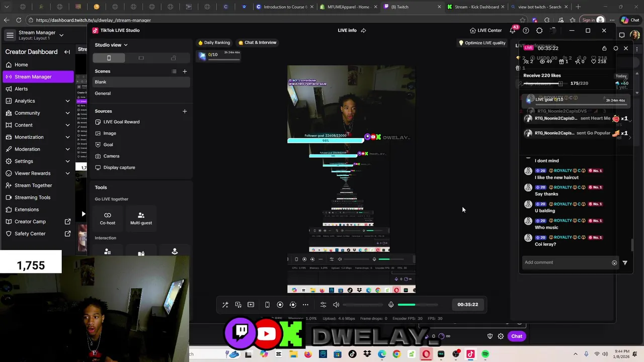
Task: Open Alerts in the Creator Dashboard
Action: [38, 89]
